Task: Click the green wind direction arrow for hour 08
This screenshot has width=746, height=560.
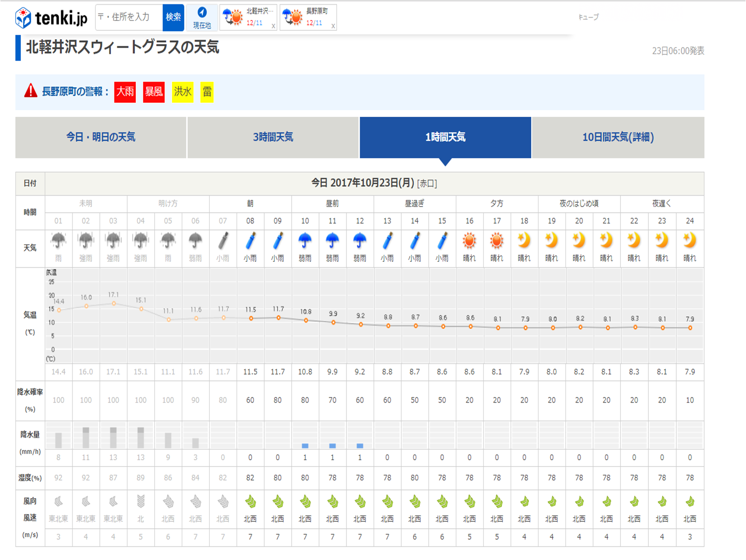Action: pyautogui.click(x=250, y=501)
